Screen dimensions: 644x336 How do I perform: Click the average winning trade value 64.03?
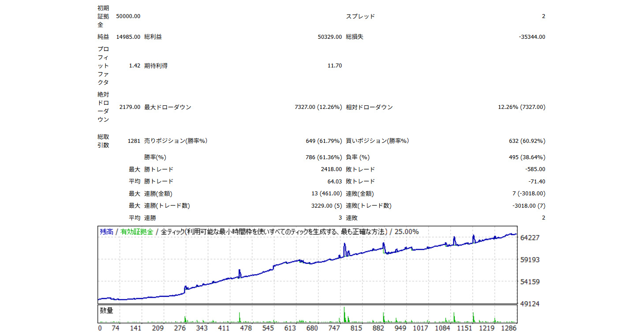335,182
